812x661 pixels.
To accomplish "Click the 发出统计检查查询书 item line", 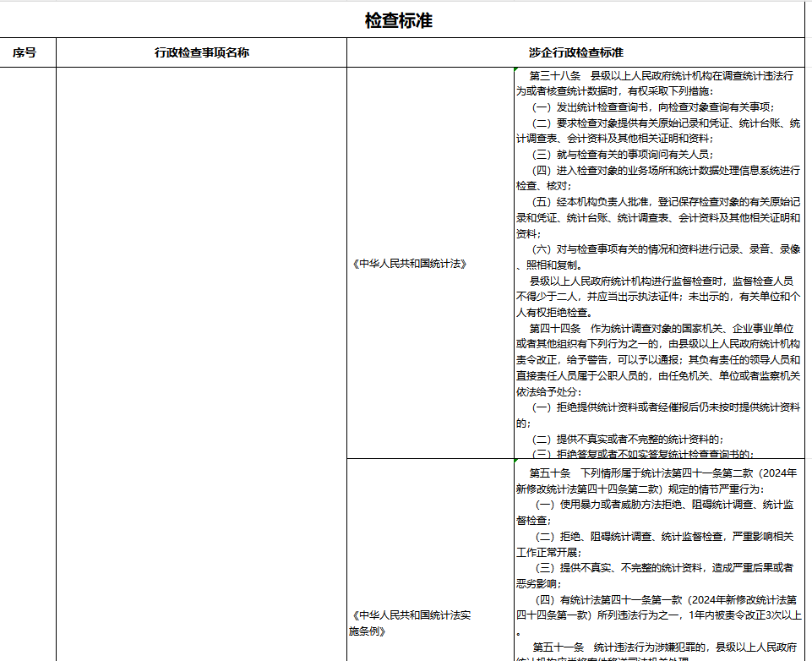I will click(x=652, y=107).
